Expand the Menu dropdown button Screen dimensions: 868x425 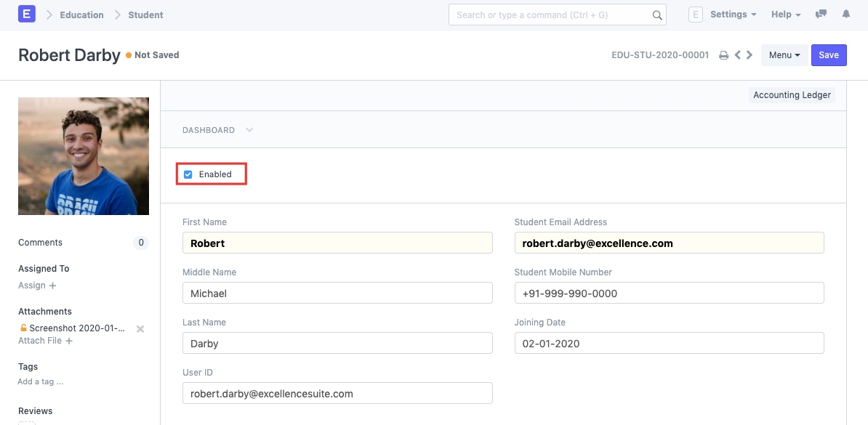tap(784, 55)
